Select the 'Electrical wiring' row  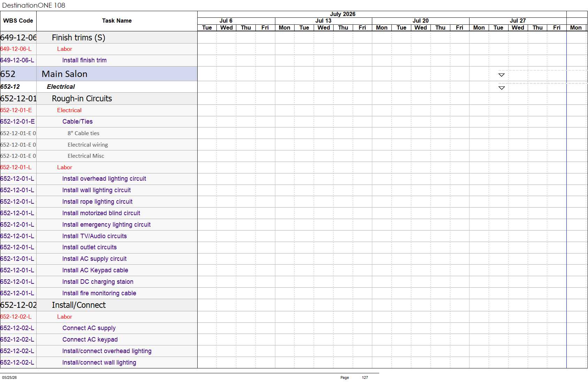[99, 145]
